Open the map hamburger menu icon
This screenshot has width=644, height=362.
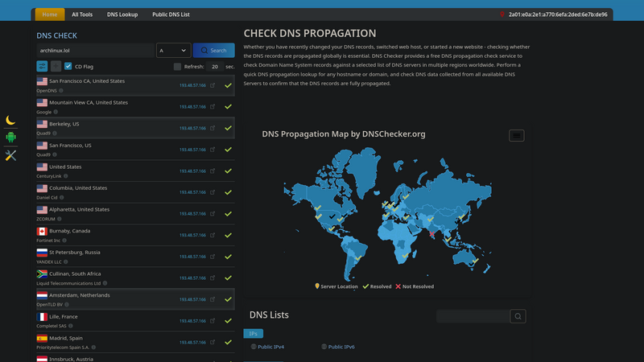(516, 135)
